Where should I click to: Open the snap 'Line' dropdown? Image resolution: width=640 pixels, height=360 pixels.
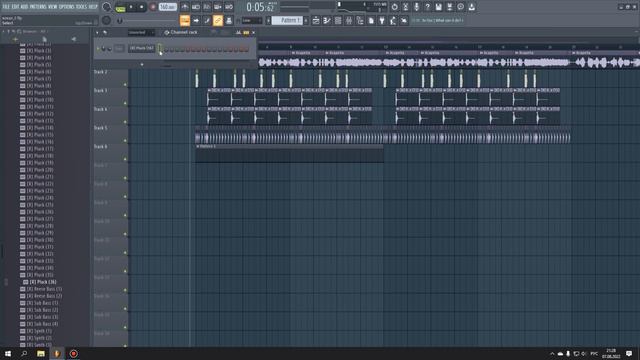pyautogui.click(x=251, y=20)
